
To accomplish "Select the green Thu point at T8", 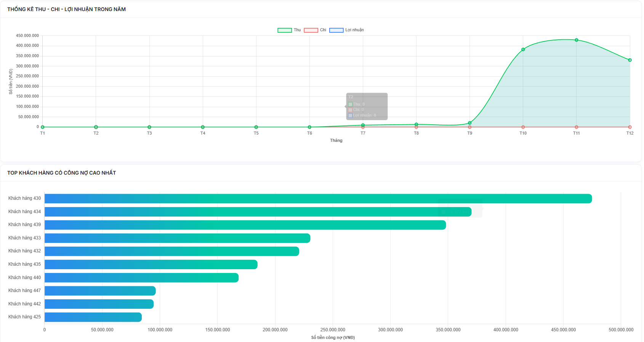I will [x=416, y=124].
